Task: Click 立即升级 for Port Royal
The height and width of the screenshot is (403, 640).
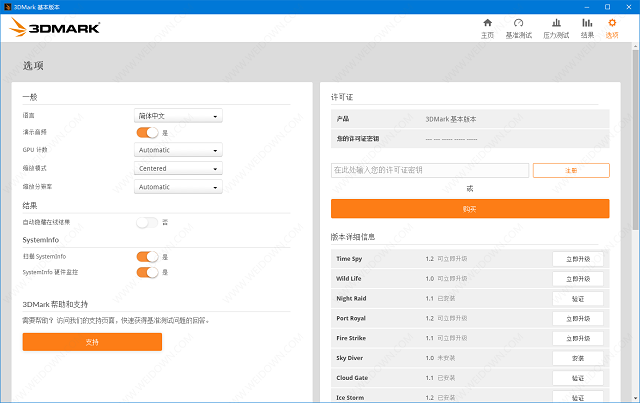Action: [x=578, y=318]
